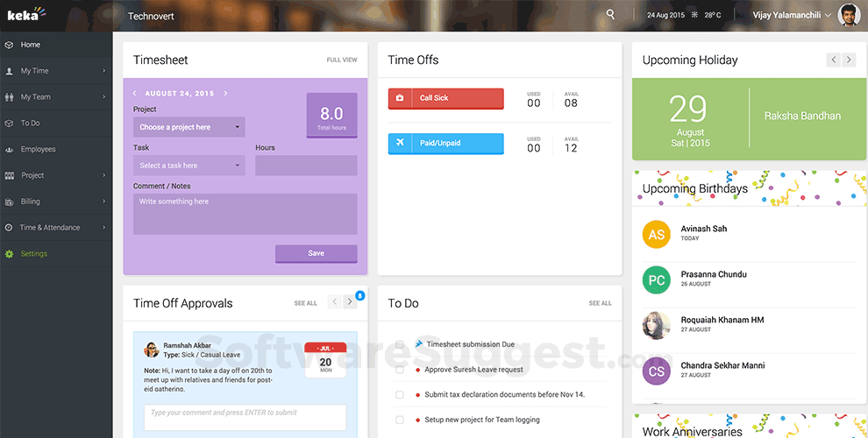Click the Home cube icon in sidebar
The width and height of the screenshot is (868, 438).
point(9,45)
